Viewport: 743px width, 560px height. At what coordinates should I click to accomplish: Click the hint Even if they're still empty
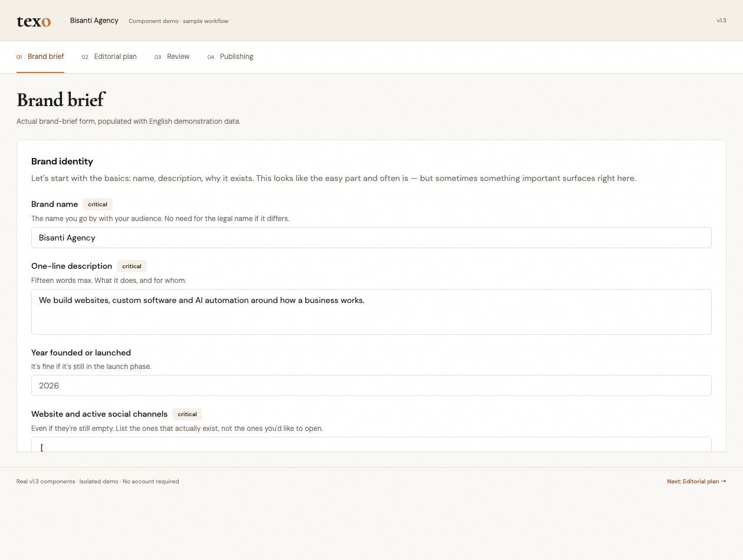coord(177,429)
